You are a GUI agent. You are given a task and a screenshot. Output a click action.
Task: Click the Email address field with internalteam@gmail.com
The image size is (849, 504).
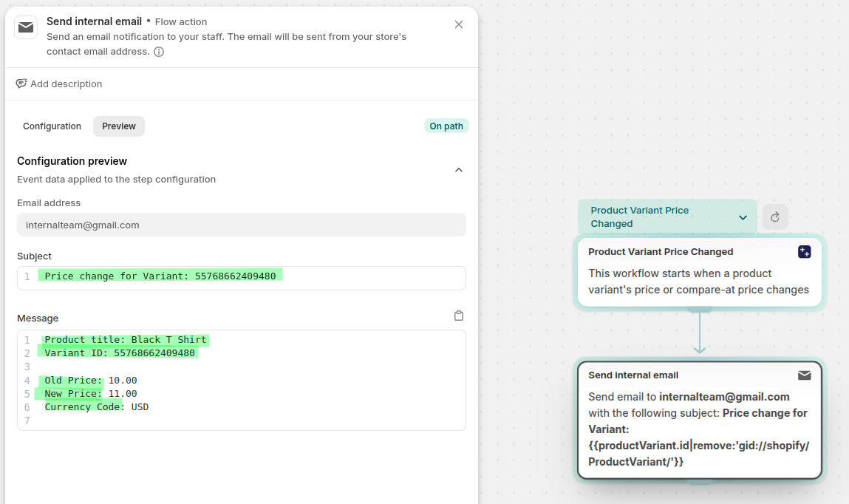[x=241, y=225]
